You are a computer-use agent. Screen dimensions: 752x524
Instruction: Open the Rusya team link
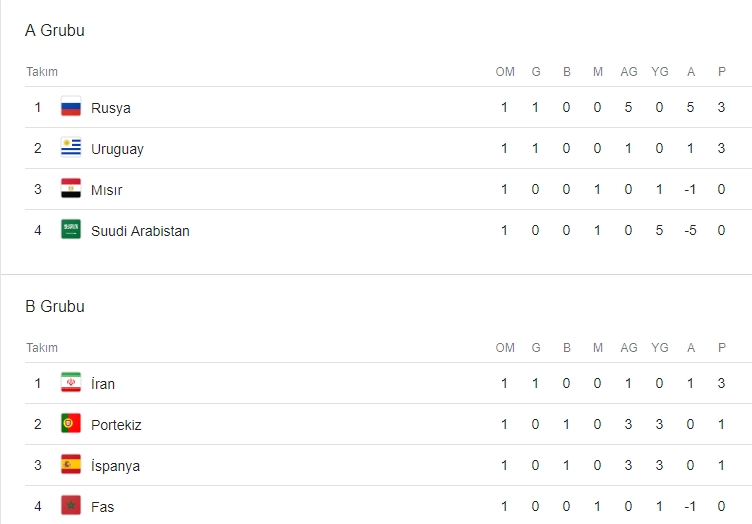pos(110,108)
